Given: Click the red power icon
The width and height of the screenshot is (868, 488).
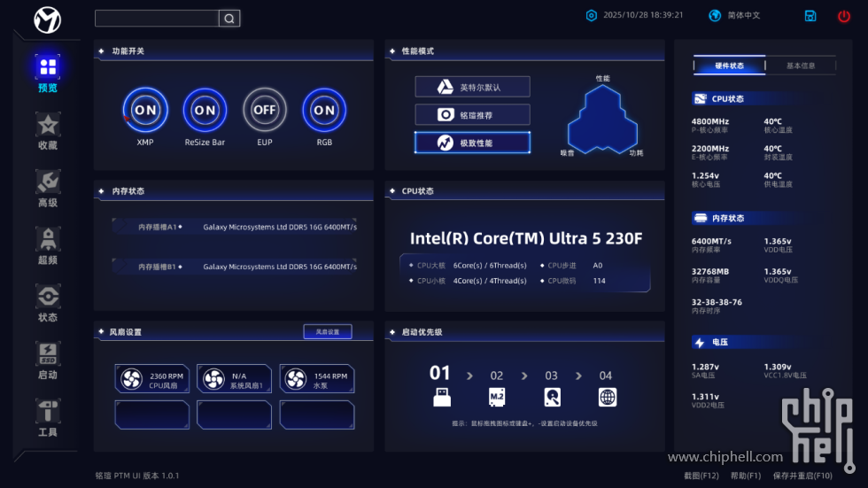Looking at the screenshot, I should (843, 16).
